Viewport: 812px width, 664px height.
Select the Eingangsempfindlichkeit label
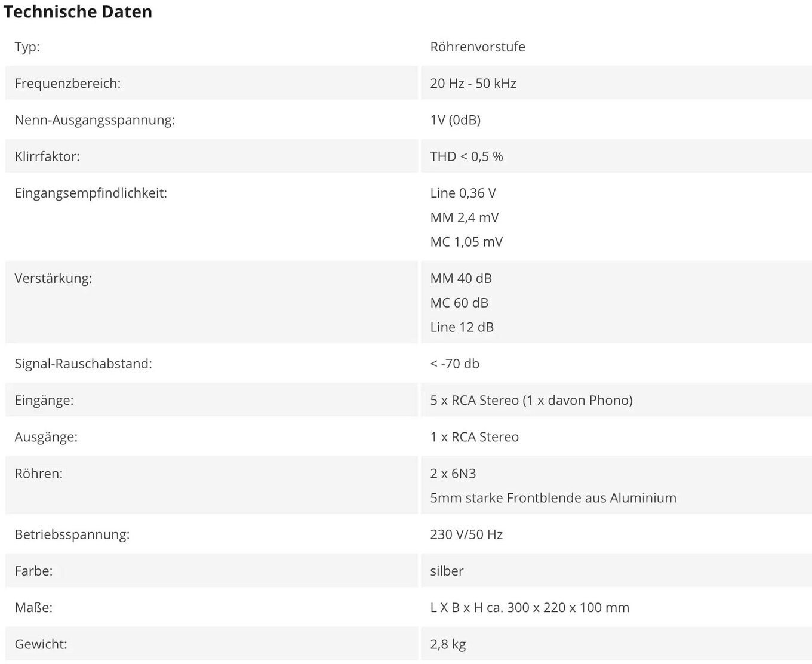[91, 193]
